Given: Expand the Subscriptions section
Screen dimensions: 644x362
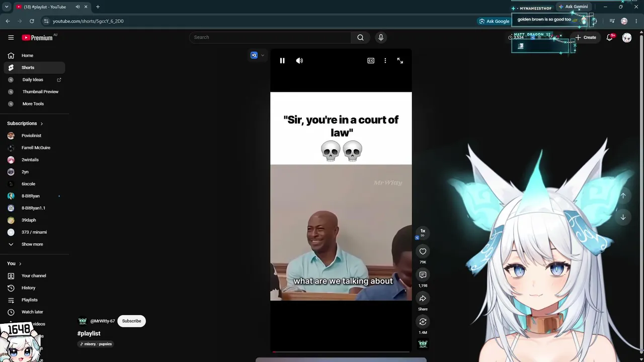Looking at the screenshot, I should pyautogui.click(x=25, y=124).
